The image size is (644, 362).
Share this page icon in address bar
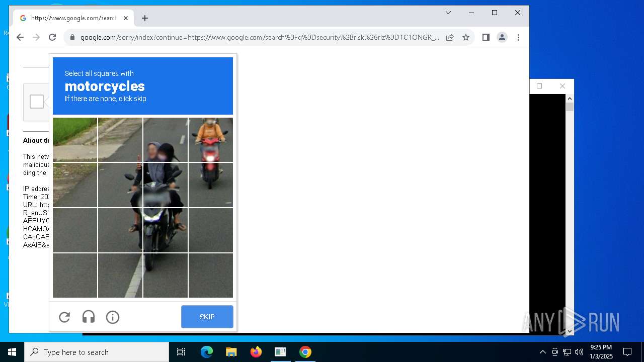click(450, 37)
